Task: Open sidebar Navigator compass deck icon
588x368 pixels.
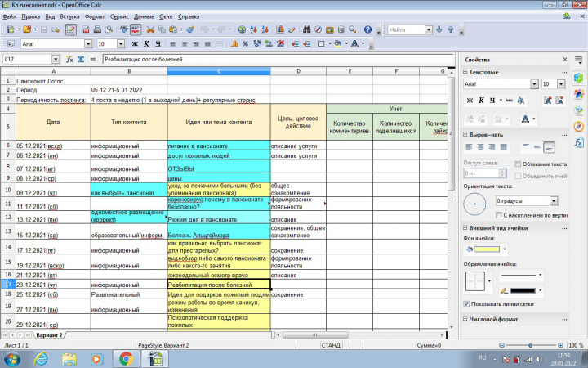Action: pyautogui.click(x=579, y=126)
